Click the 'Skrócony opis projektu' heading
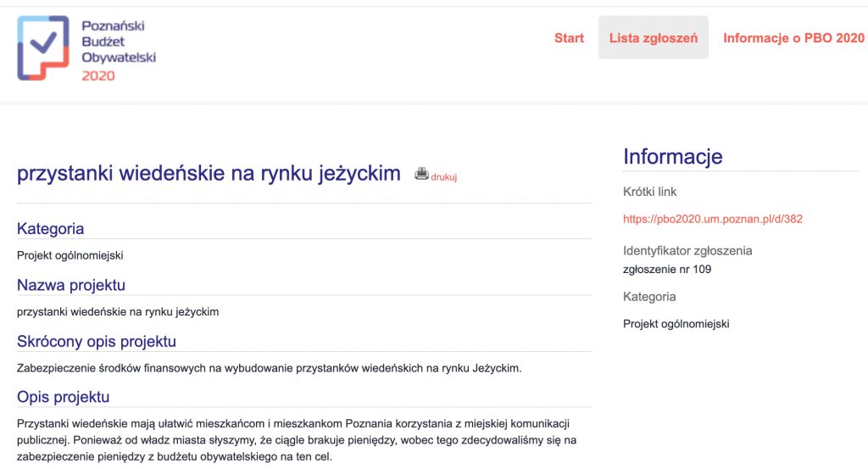Image resolution: width=868 pixels, height=469 pixels. pyautogui.click(x=97, y=342)
